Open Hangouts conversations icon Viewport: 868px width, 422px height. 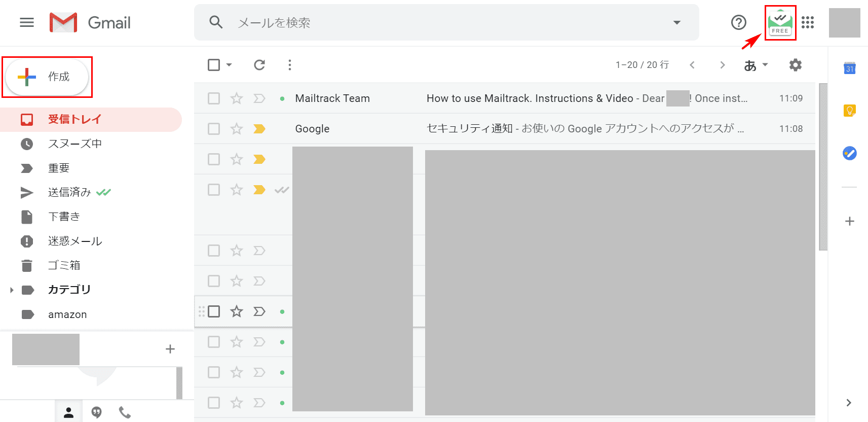[x=97, y=413]
